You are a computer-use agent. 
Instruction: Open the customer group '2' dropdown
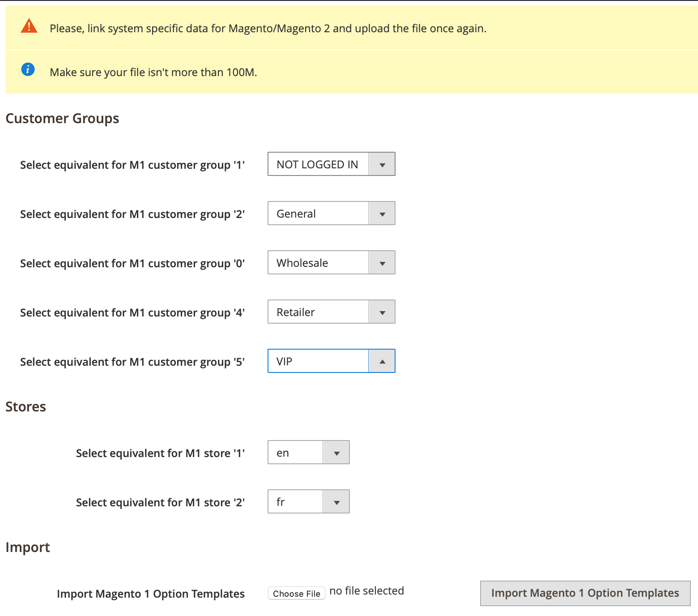click(332, 213)
